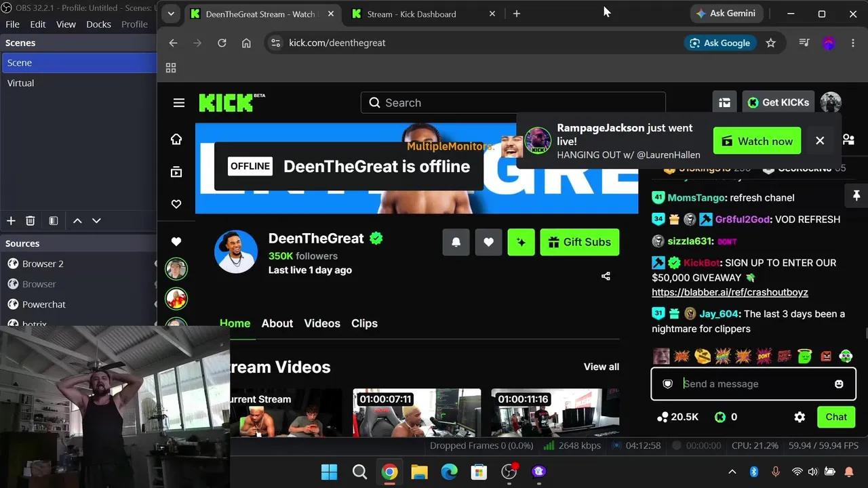Viewport: 868px width, 488px height.
Task: Select the Powerchat source in OBS
Action: [79, 304]
